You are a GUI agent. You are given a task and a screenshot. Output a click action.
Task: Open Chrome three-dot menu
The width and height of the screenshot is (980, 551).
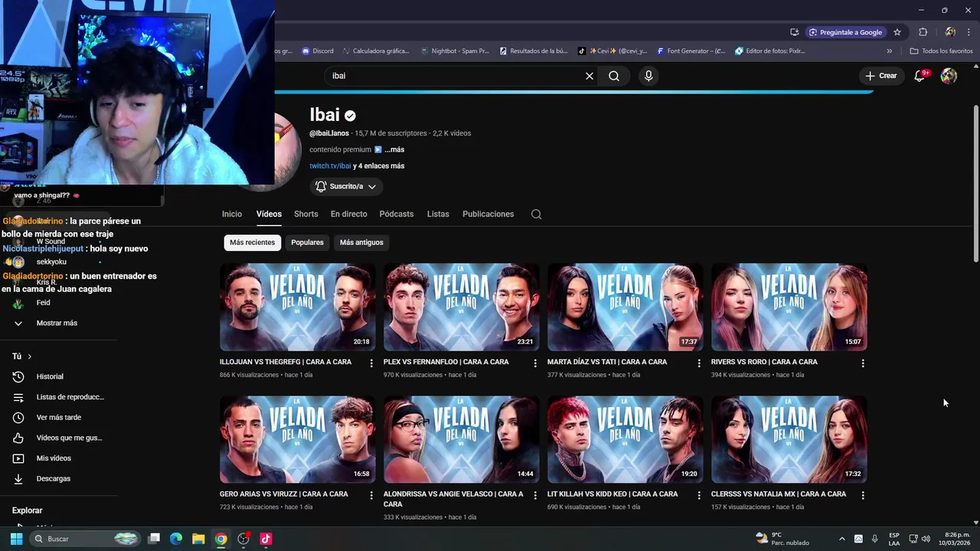(969, 32)
